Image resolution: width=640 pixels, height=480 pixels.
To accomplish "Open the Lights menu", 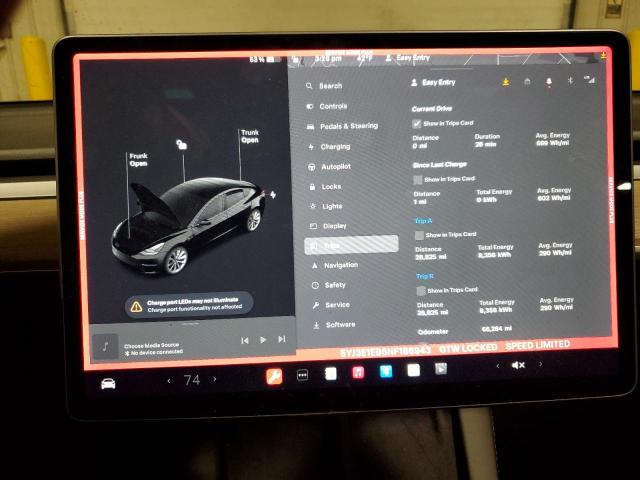I will (326, 206).
